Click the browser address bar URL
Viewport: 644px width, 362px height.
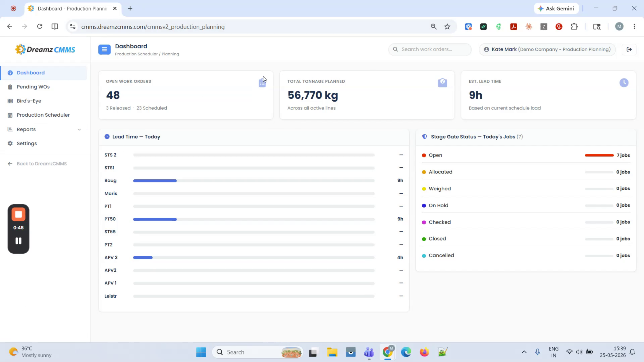tap(153, 27)
